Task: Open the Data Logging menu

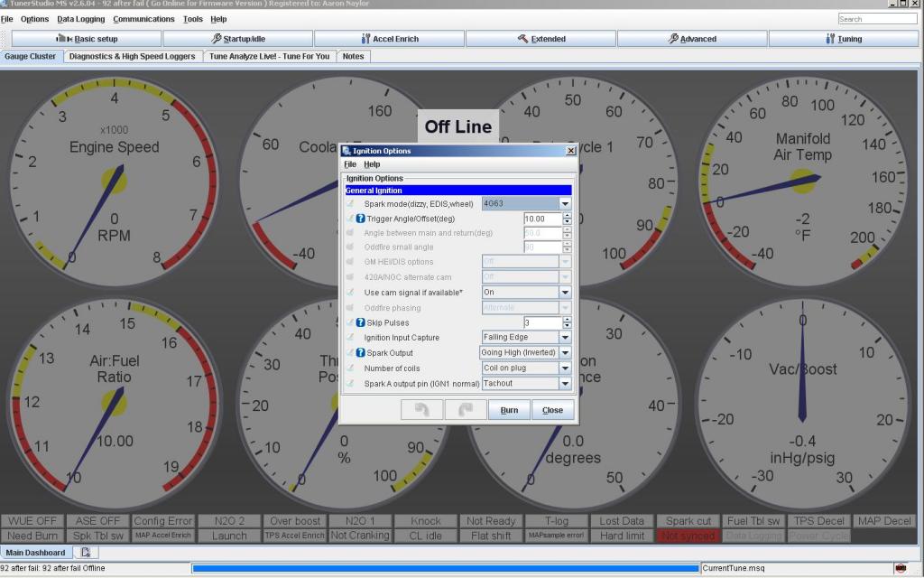Action: pyautogui.click(x=80, y=19)
